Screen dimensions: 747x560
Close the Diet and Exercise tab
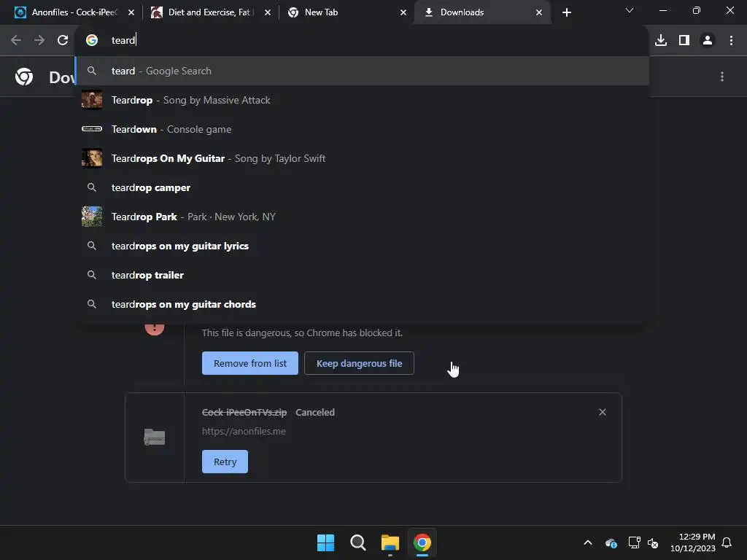267,12
